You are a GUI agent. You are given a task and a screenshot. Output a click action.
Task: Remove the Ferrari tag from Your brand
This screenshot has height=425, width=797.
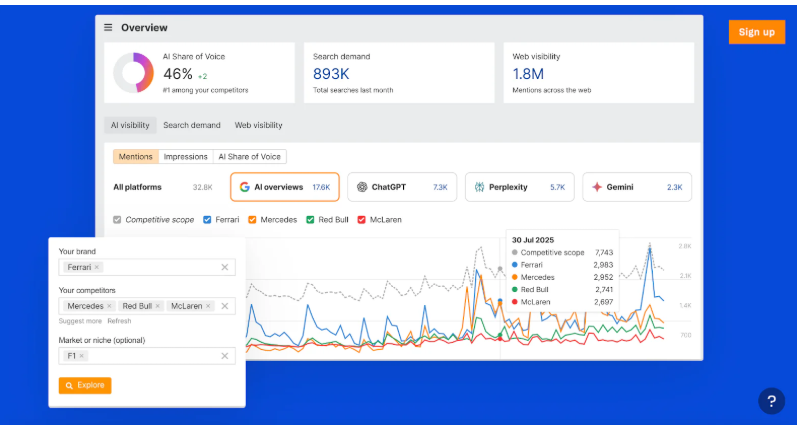[x=97, y=267]
